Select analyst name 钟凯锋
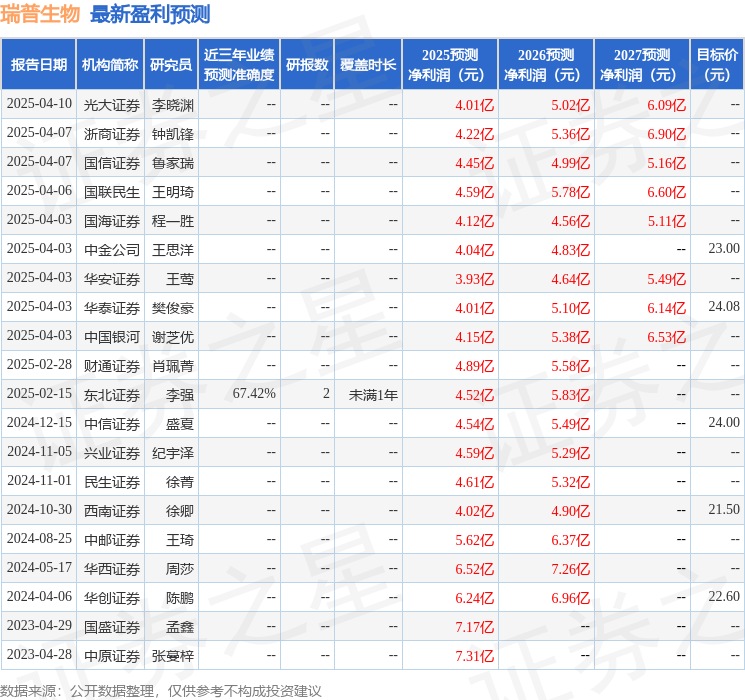 pyautogui.click(x=173, y=134)
